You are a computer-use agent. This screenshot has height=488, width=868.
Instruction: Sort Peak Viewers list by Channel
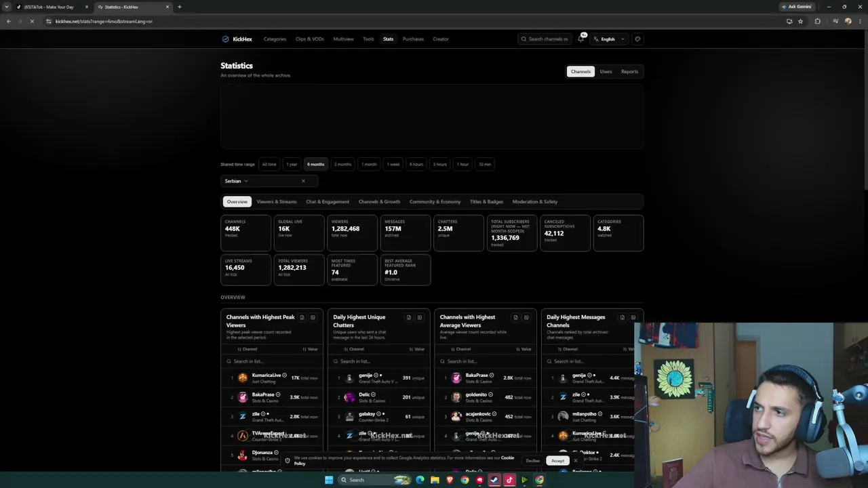coord(248,349)
